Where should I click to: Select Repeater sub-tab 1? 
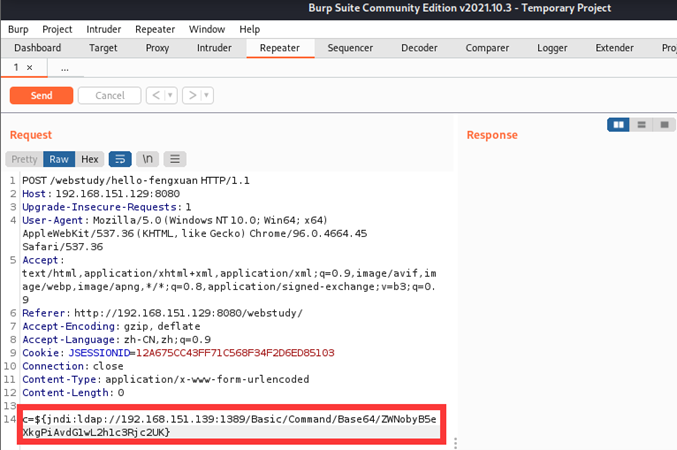pyautogui.click(x=16, y=67)
